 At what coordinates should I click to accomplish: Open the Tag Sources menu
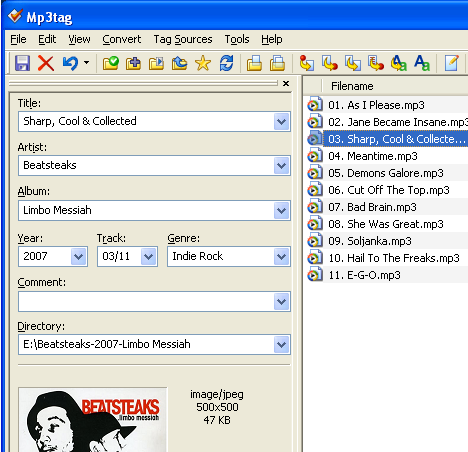pyautogui.click(x=183, y=39)
